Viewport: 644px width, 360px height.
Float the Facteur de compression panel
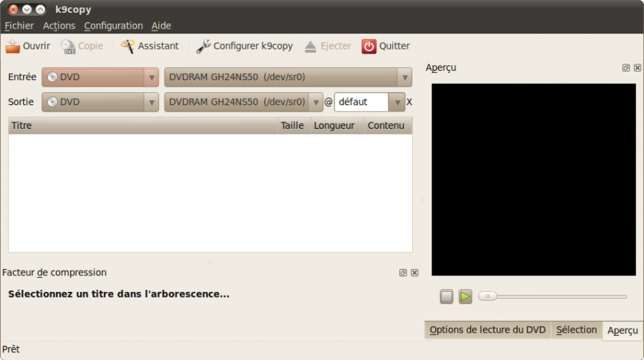click(x=403, y=273)
